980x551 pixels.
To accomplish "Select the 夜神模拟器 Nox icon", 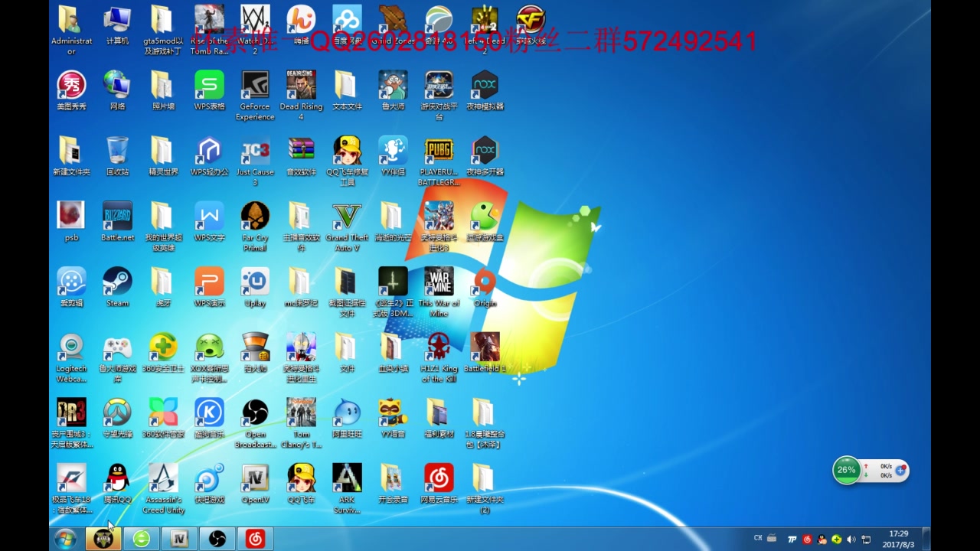I will coord(485,91).
